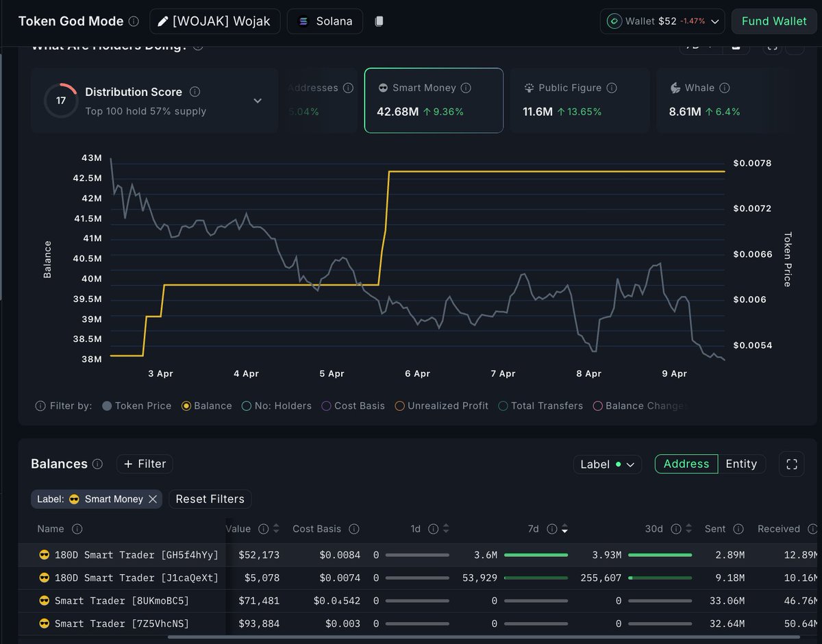Sort by Value column arrows

tap(276, 529)
